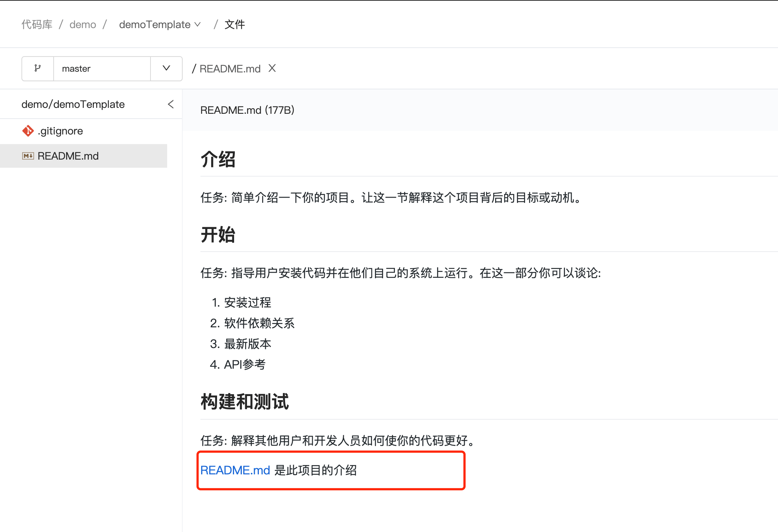Select the master branch name field

coord(102,69)
